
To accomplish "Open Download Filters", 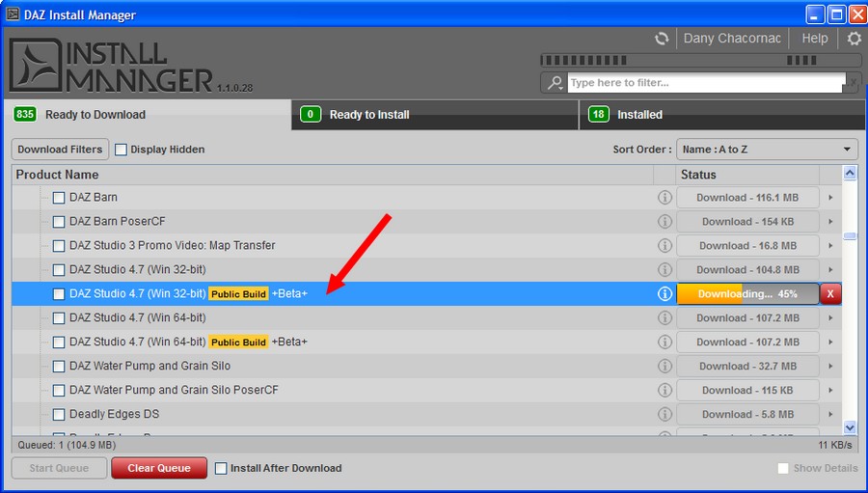I will point(60,150).
